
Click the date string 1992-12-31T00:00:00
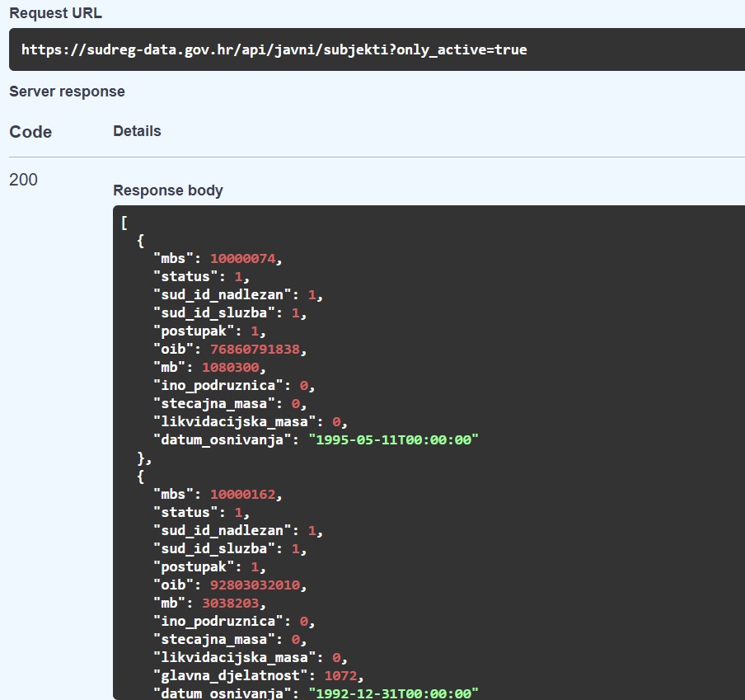coord(393,693)
